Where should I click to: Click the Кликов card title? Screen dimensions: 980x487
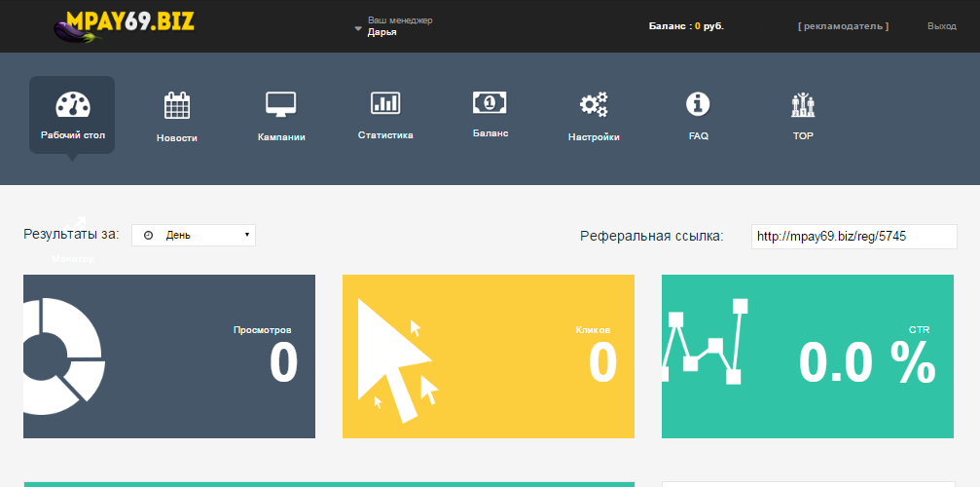(593, 329)
